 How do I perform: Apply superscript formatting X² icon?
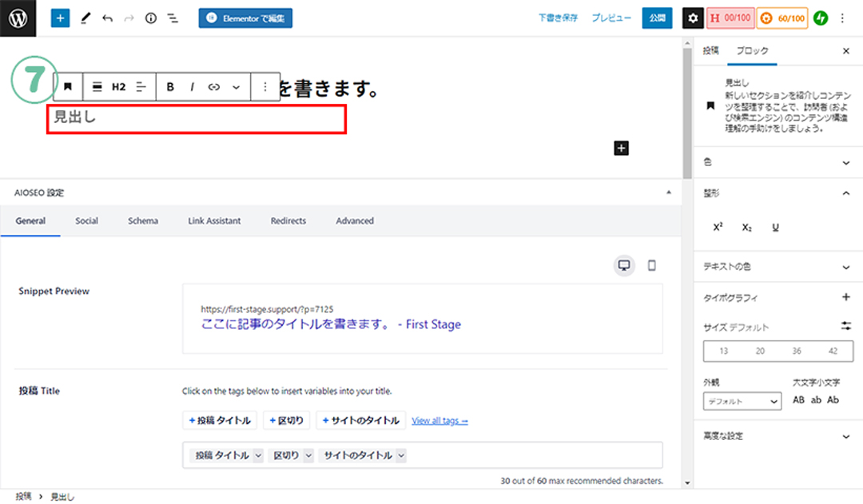coord(718,228)
